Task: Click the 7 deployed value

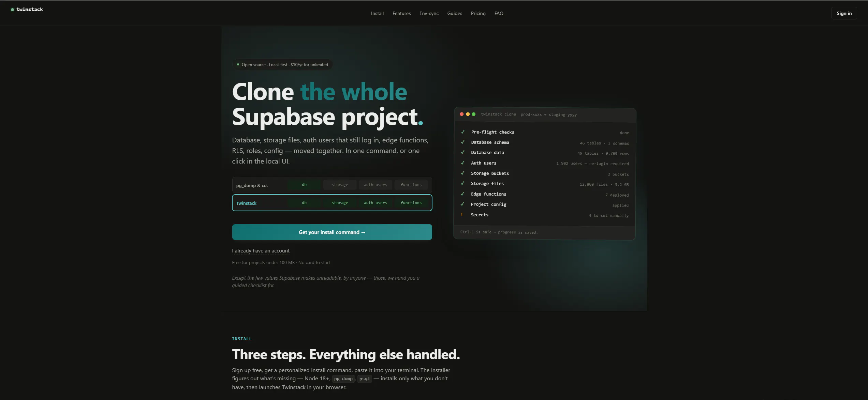Action: 617,195
